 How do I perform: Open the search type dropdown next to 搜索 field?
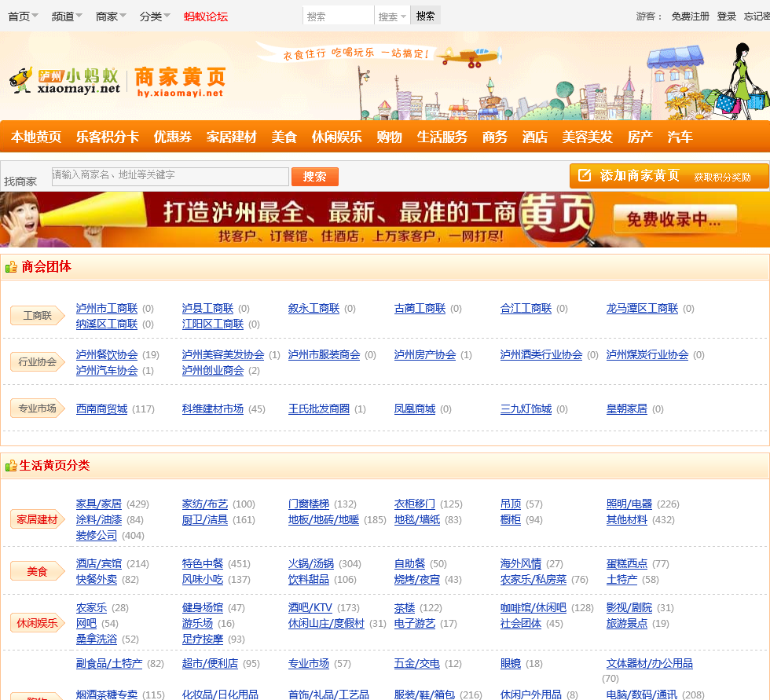point(392,16)
